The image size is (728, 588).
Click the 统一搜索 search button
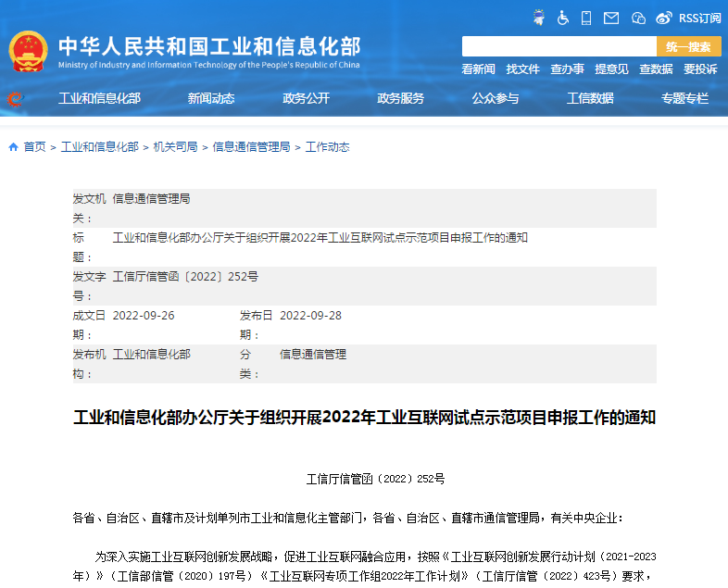[x=688, y=46]
